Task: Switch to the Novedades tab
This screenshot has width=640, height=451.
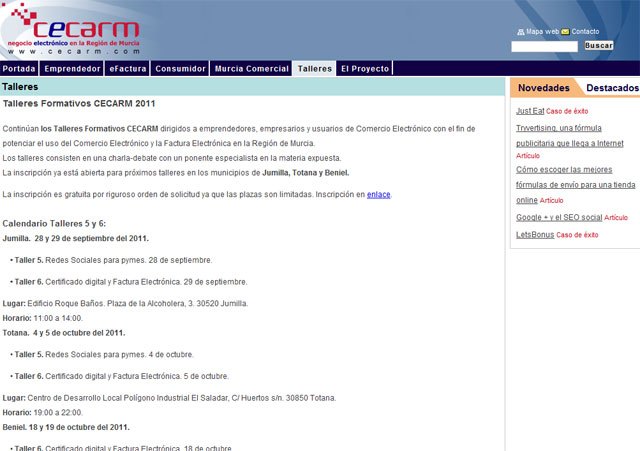Action: (x=543, y=89)
